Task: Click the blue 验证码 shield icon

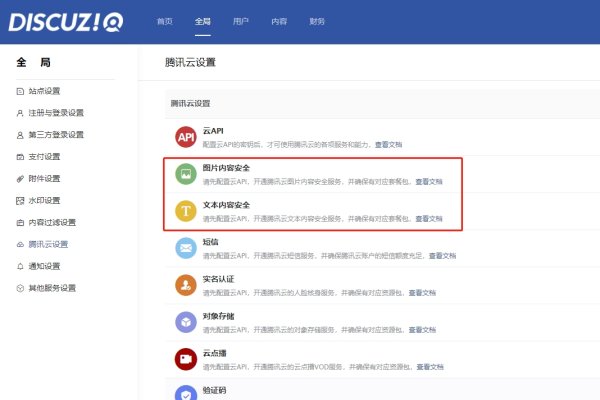Action: click(186, 393)
